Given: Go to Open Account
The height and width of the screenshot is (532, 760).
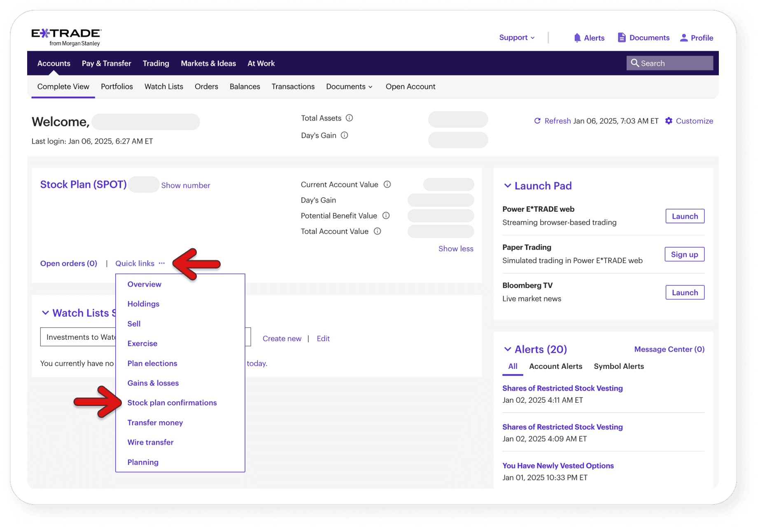Looking at the screenshot, I should click(x=410, y=86).
